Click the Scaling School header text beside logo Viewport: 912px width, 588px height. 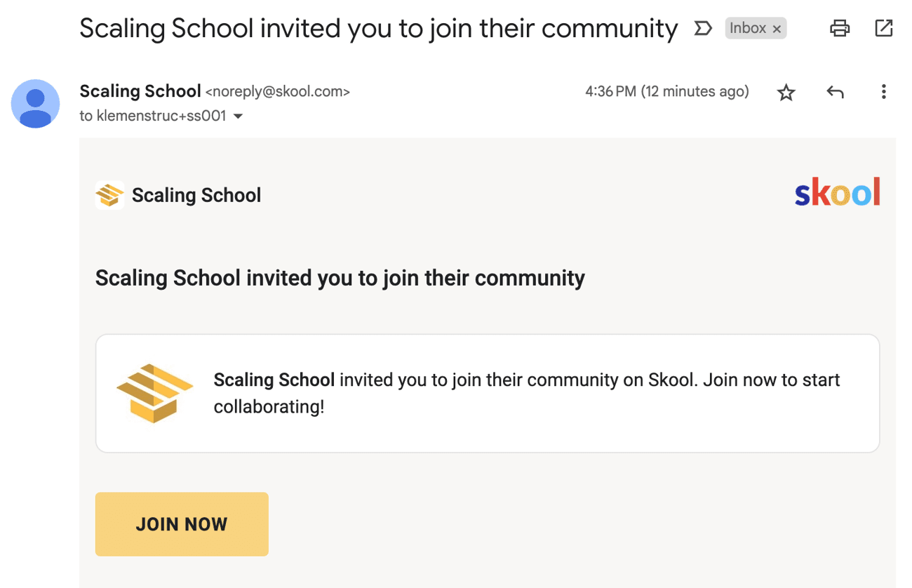196,195
